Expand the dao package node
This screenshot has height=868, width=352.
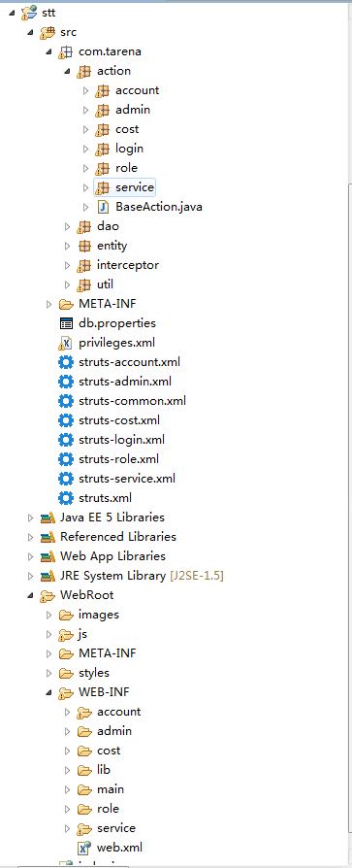(x=68, y=226)
